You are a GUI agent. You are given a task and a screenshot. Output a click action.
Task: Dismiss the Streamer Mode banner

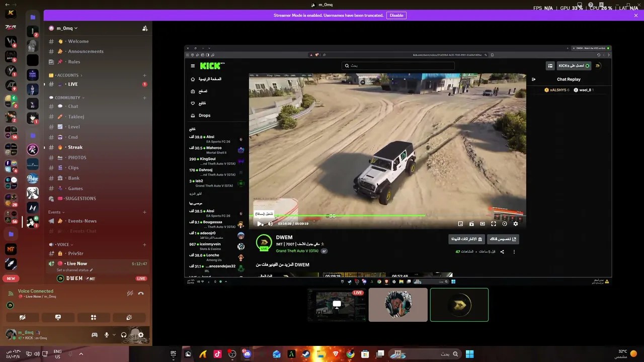pos(636,15)
